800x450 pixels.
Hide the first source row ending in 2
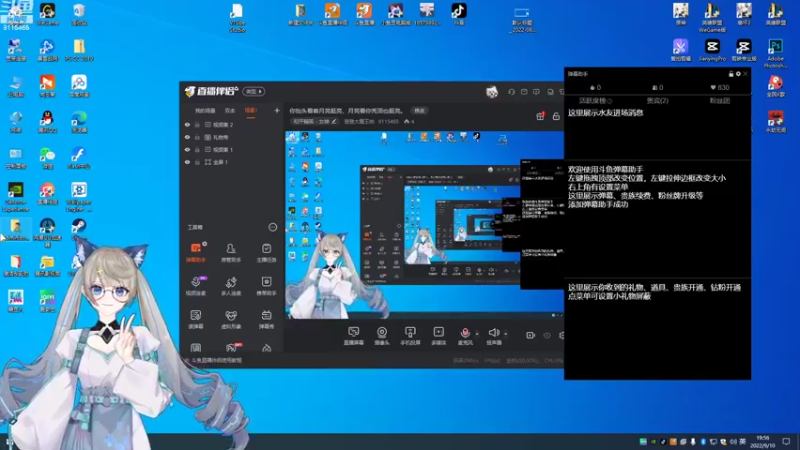click(187, 124)
